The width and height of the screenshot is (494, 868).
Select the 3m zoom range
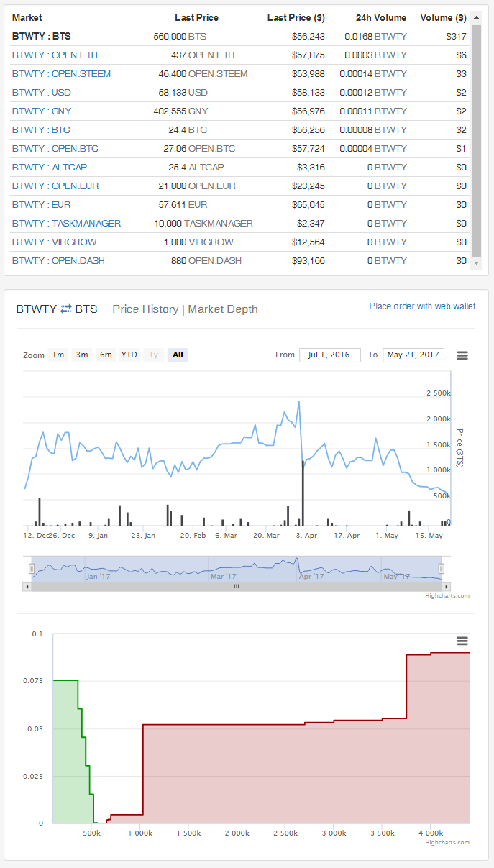82,355
